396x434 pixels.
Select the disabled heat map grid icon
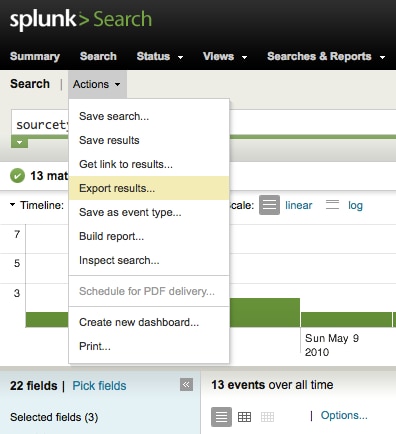[x=267, y=417]
